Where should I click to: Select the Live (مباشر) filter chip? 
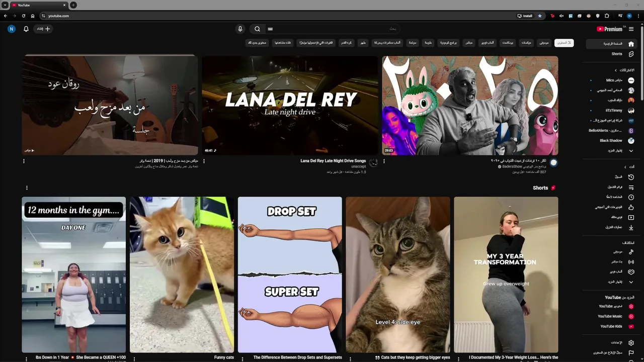[x=469, y=43]
